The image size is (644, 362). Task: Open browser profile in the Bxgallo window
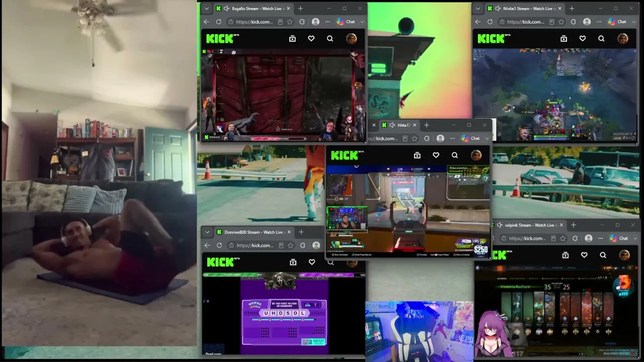315,22
